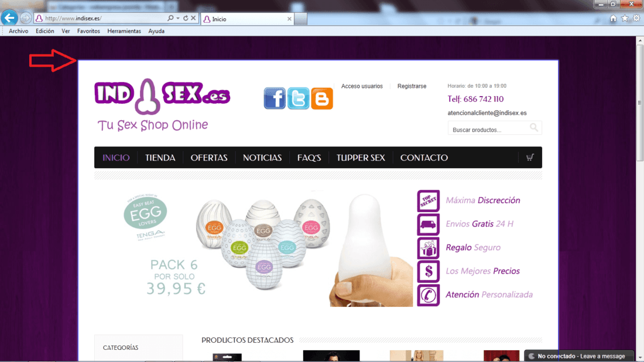The width and height of the screenshot is (644, 362).
Task: Open the shopping cart icon
Action: point(530,158)
